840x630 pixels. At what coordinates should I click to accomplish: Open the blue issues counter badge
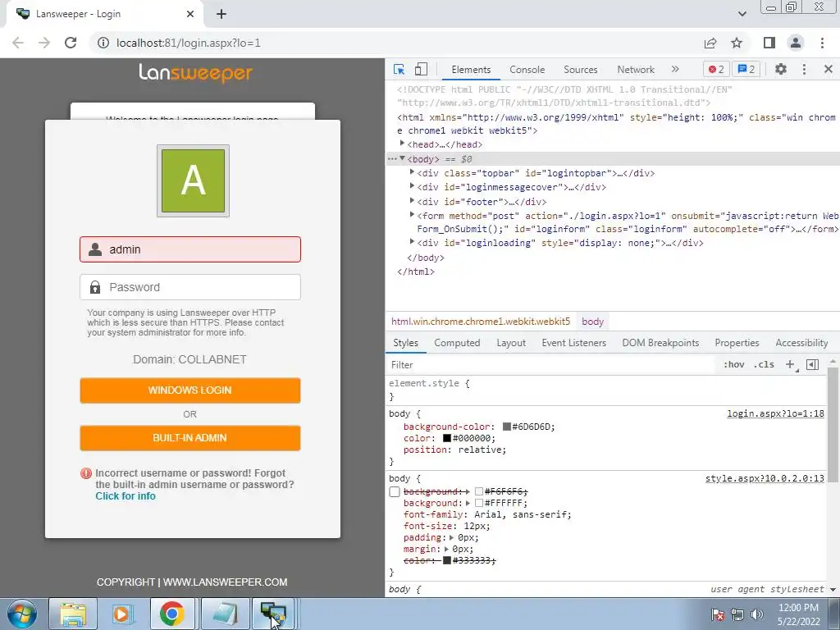coord(746,69)
